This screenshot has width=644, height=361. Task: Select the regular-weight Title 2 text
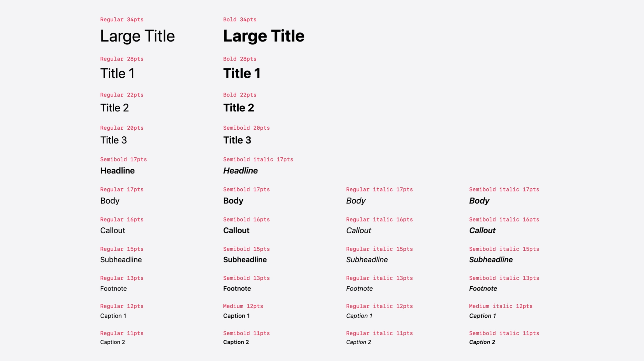pos(114,108)
